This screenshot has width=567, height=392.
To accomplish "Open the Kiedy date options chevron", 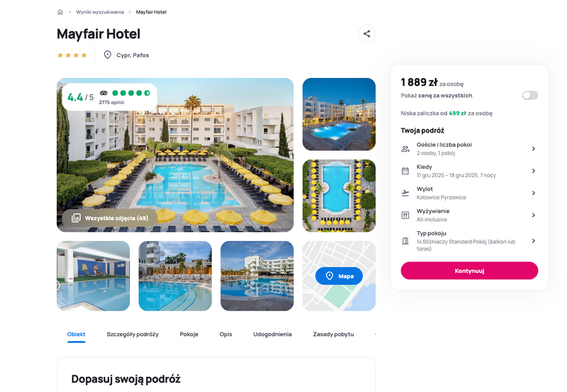I will tap(534, 171).
